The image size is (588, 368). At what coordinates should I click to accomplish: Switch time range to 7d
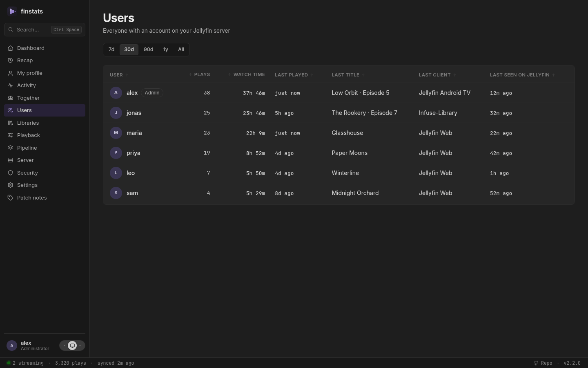coord(111,49)
